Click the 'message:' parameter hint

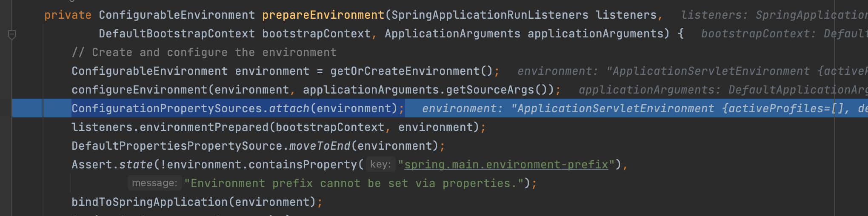[x=154, y=183]
